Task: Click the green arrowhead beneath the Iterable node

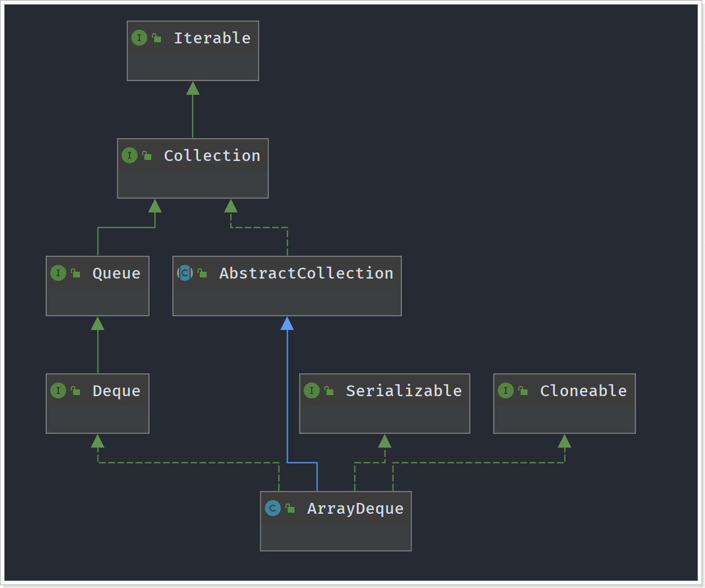Action: [193, 88]
